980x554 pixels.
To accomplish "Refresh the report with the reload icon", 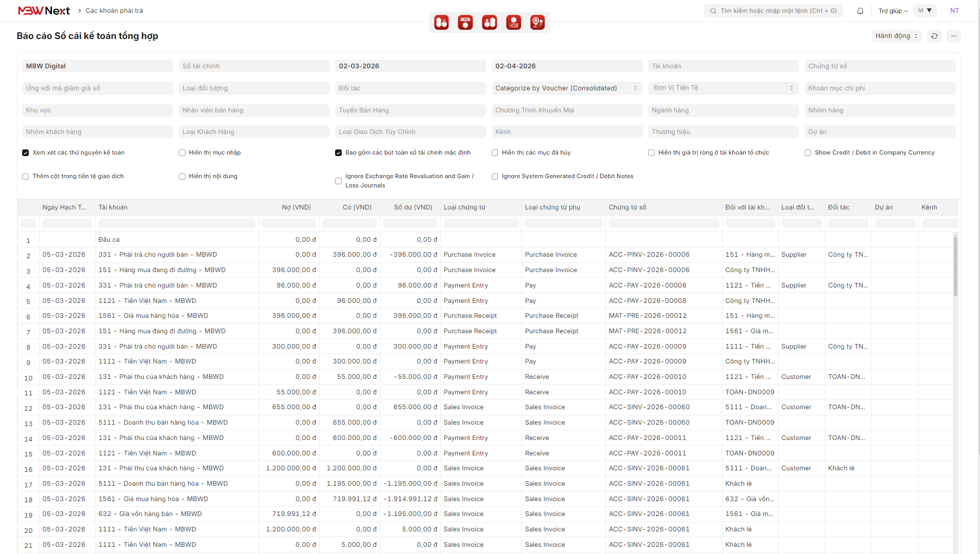I will [934, 36].
